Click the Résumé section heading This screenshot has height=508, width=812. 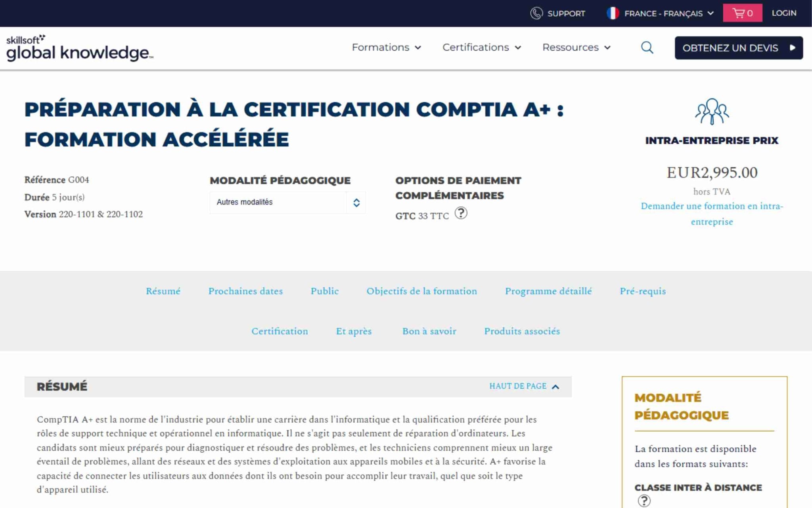(62, 387)
